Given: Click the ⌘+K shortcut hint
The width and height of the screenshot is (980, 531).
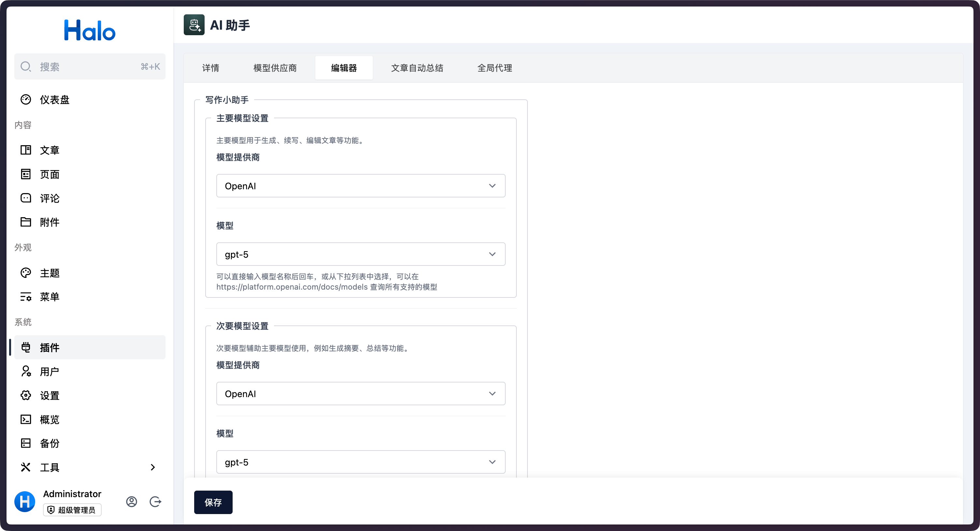Looking at the screenshot, I should point(150,66).
